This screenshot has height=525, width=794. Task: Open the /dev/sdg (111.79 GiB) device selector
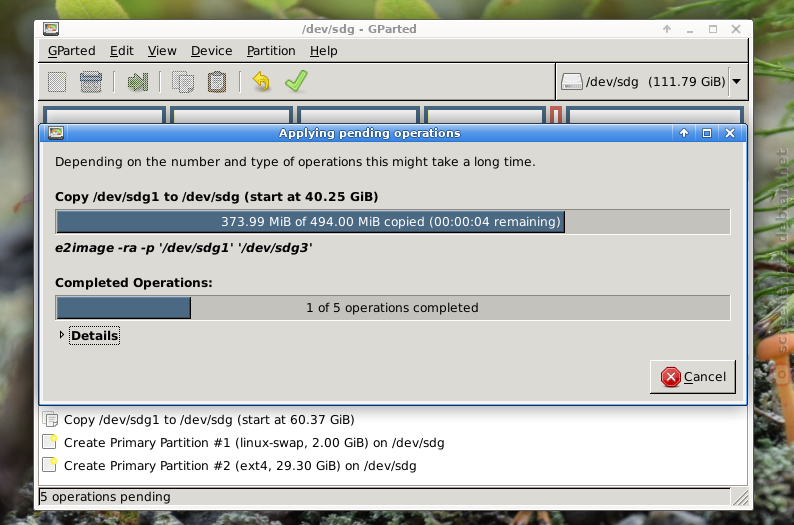click(x=651, y=82)
